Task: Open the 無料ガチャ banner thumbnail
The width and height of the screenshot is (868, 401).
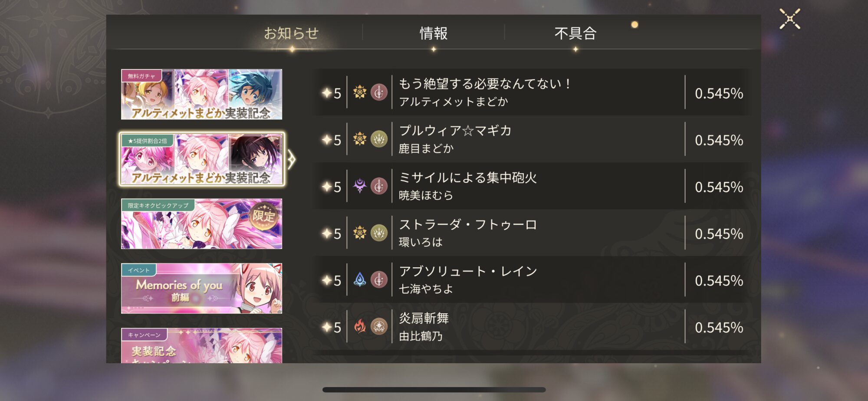Action: 201,94
